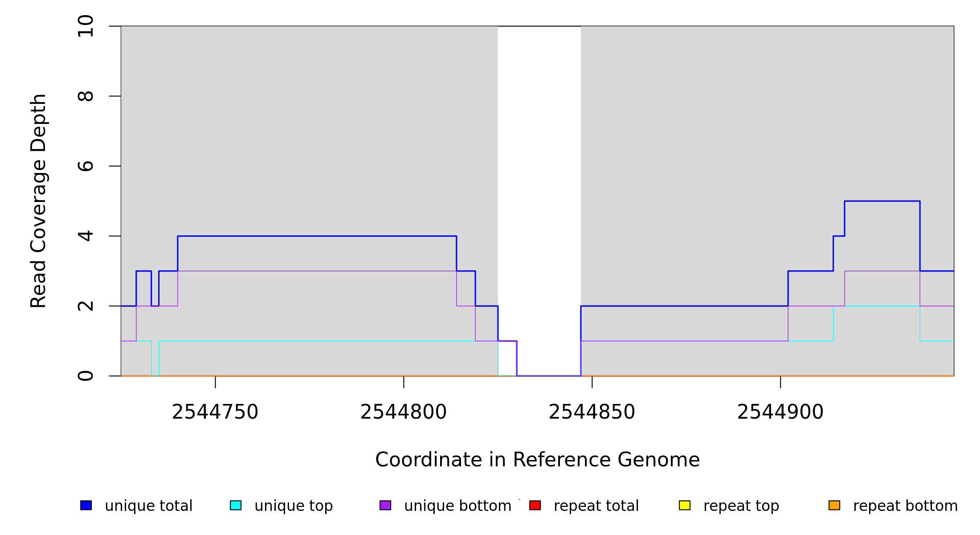980x535 pixels.
Task: Select the "repeat bottom" legend text
Action: point(905,506)
